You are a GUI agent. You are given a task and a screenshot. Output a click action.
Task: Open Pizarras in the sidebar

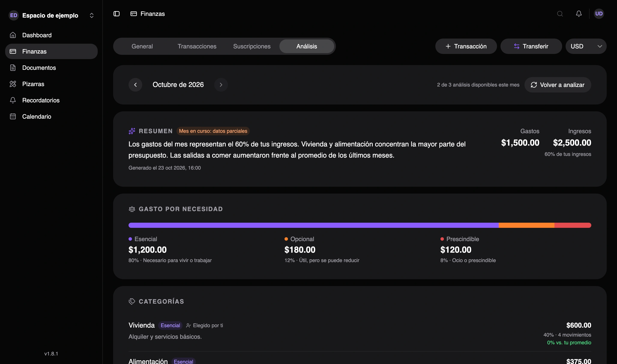pos(51,84)
